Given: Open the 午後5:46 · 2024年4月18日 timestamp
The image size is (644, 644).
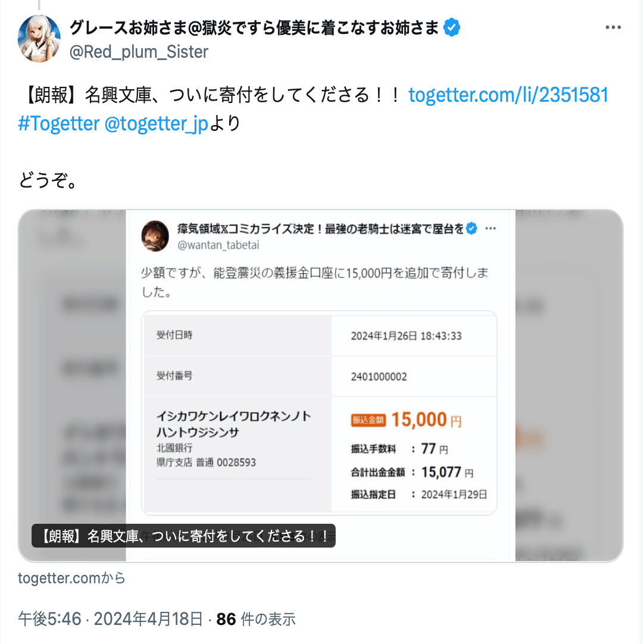Looking at the screenshot, I should pyautogui.click(x=111, y=619).
